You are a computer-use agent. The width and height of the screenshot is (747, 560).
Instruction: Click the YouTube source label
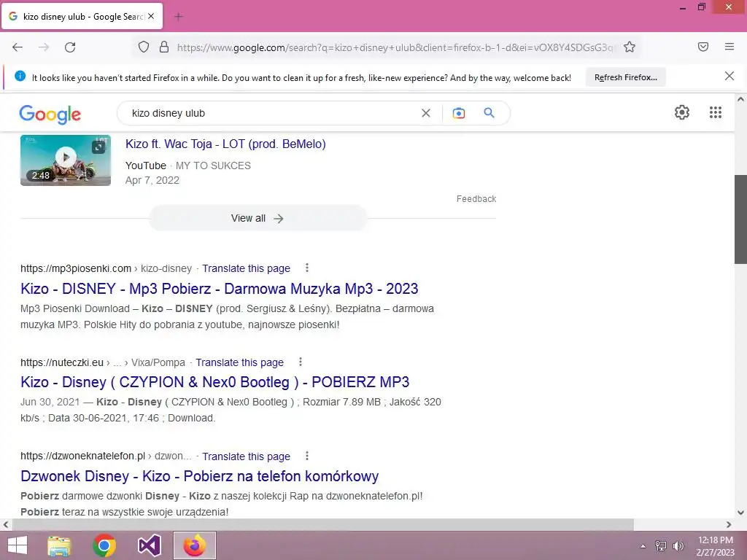click(146, 166)
